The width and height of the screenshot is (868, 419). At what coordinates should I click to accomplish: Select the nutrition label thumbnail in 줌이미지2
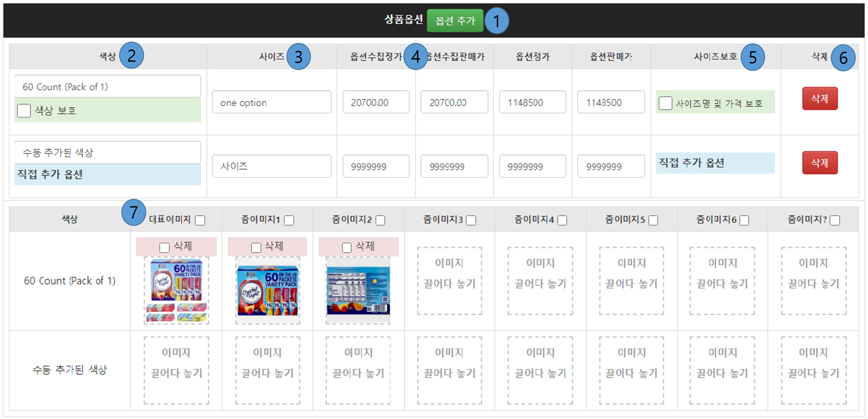tap(358, 291)
